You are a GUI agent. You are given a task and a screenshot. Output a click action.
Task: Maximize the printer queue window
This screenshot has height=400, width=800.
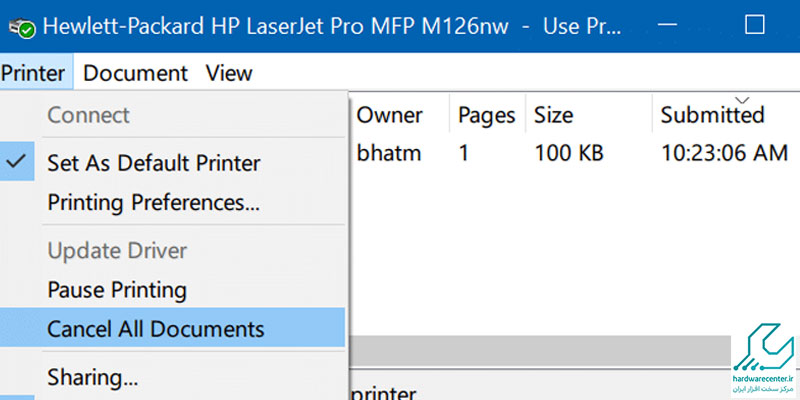(x=755, y=24)
